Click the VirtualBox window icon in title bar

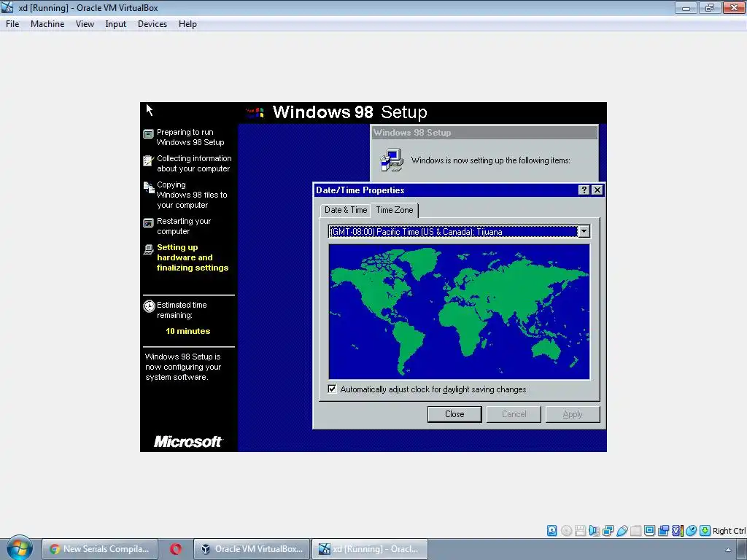[x=7, y=7]
